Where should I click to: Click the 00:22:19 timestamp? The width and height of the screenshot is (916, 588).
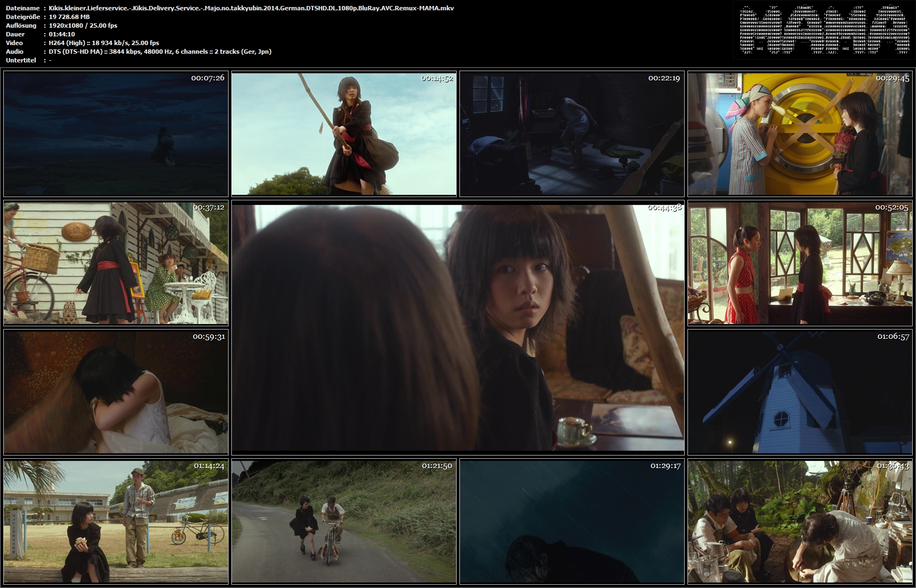pyautogui.click(x=664, y=78)
